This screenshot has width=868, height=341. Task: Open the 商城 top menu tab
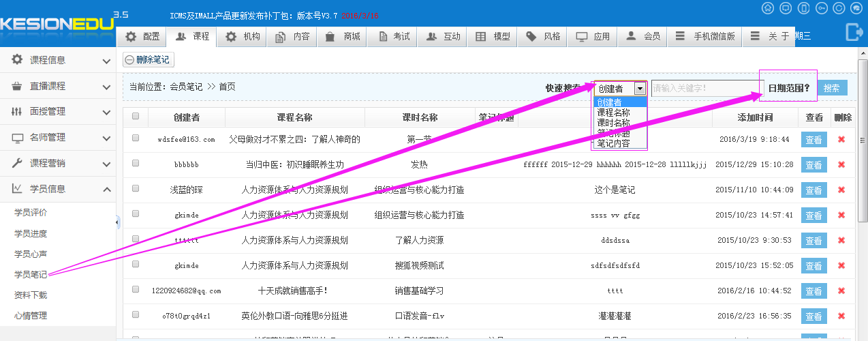[x=343, y=37]
